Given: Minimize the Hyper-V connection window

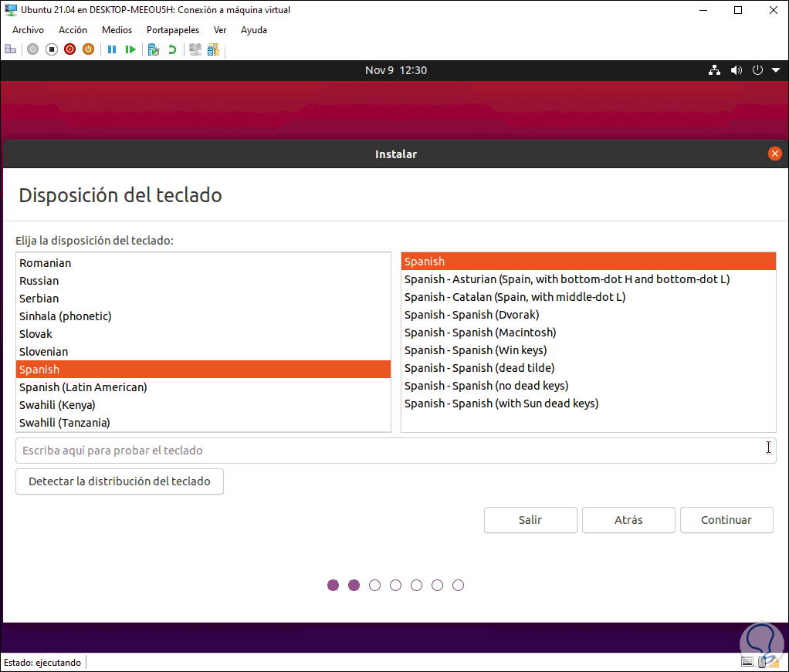Looking at the screenshot, I should pos(703,10).
